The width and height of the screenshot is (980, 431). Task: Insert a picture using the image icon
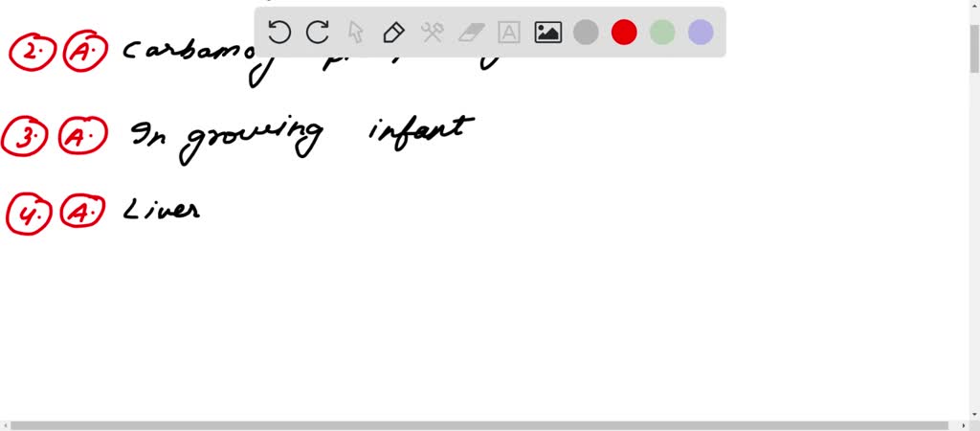(548, 32)
